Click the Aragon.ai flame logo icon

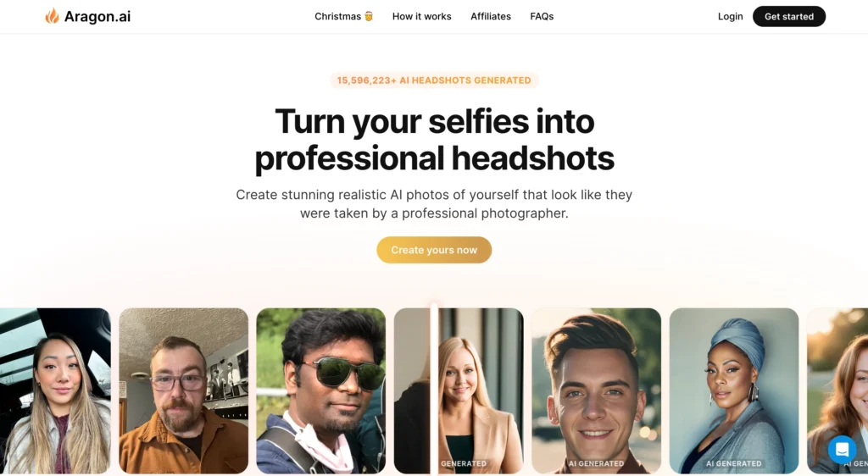point(52,16)
